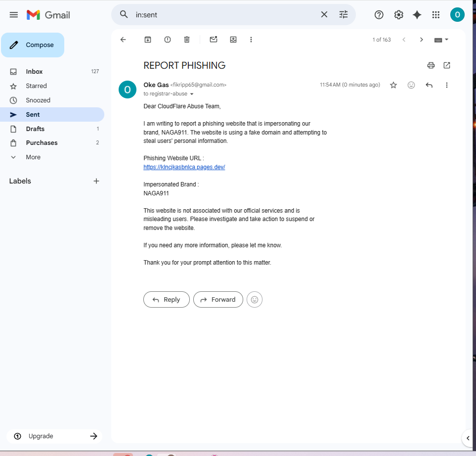Viewport: 476px width, 456px height.
Task: Click sender name Oke Gas
Action: coord(156,85)
